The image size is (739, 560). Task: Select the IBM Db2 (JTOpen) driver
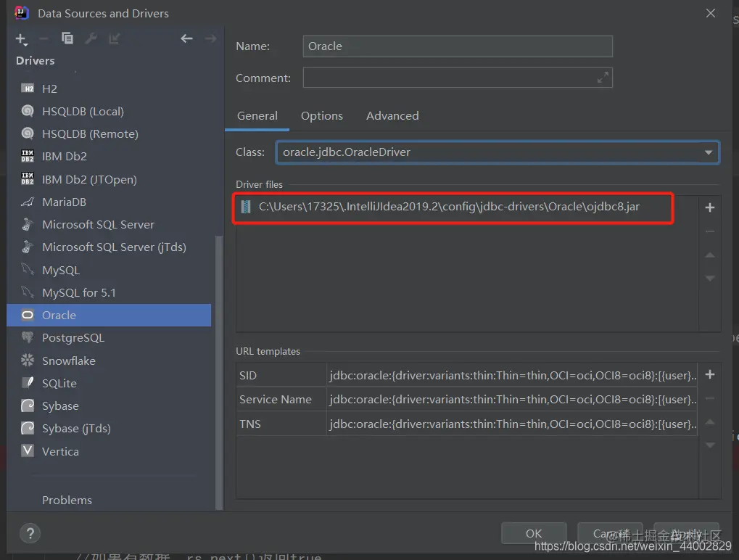pos(109,179)
